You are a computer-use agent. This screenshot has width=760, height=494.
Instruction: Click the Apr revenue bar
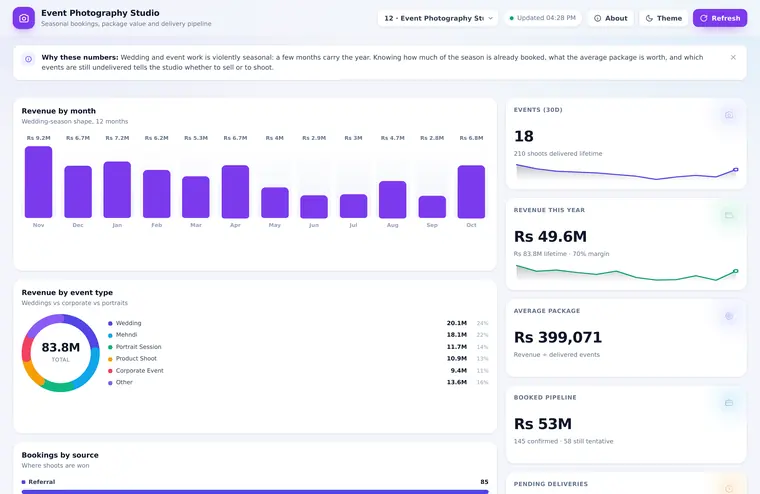(235, 192)
